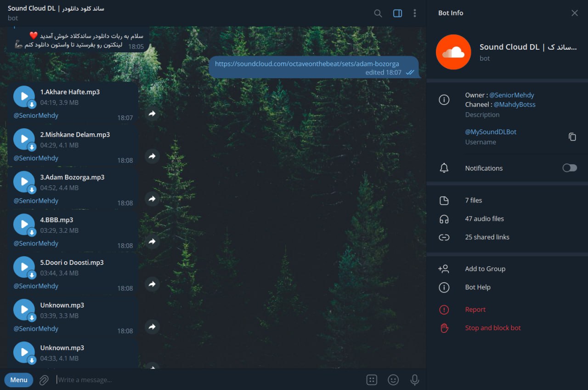Viewport: 588px width, 390px height.
Task: Click the @MySoundDLBot username link
Action: tap(491, 132)
